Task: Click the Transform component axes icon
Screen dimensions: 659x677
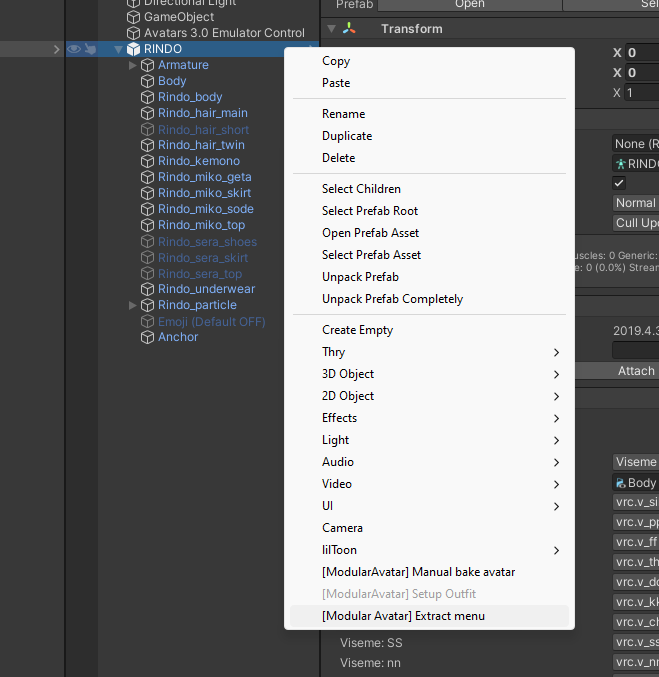Action: [x=349, y=29]
